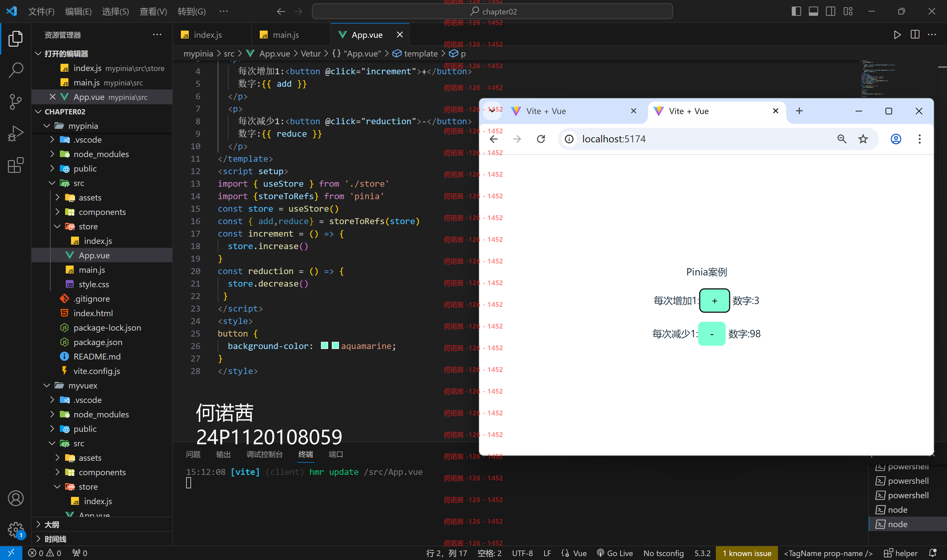Open the Extensions view
Image resolution: width=947 pixels, height=560 pixels.
pyautogui.click(x=15, y=165)
